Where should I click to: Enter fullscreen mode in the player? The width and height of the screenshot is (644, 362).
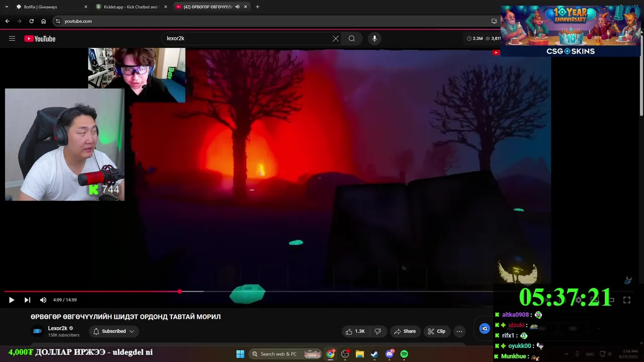(627, 300)
